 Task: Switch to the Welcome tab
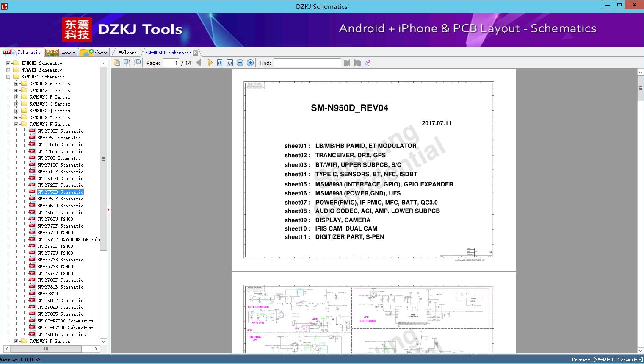(127, 53)
